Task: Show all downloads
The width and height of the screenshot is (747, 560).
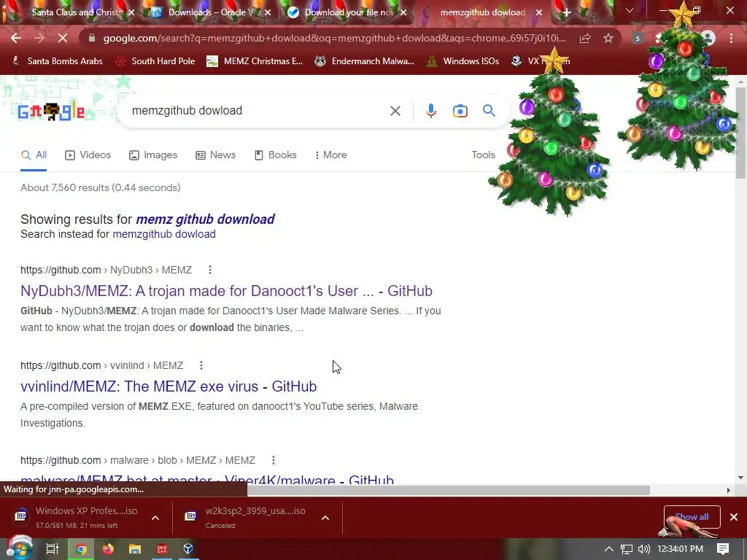Action: pos(692,517)
